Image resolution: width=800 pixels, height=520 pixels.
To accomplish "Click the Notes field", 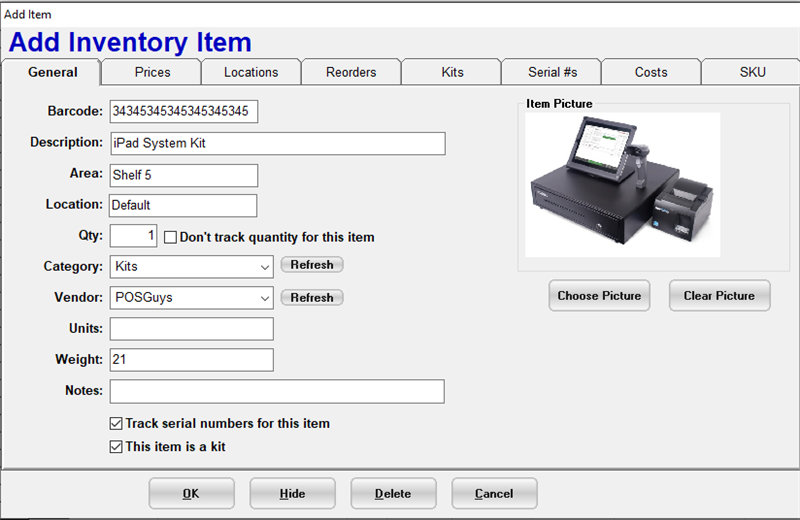I will 277,391.
